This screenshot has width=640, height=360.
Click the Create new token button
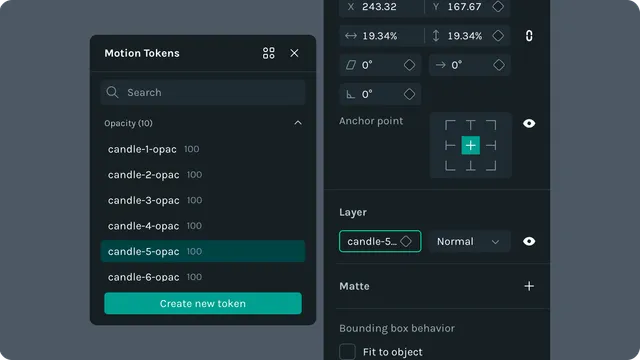pos(203,303)
